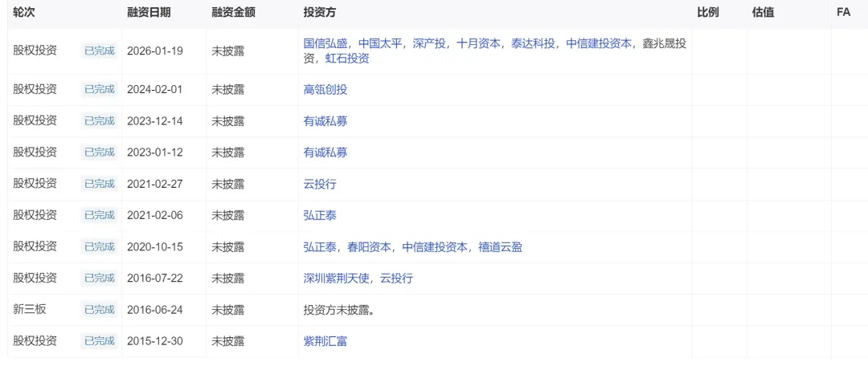The height and width of the screenshot is (366, 868).
Task: Open investor link 虹石投资
Action: point(347,59)
